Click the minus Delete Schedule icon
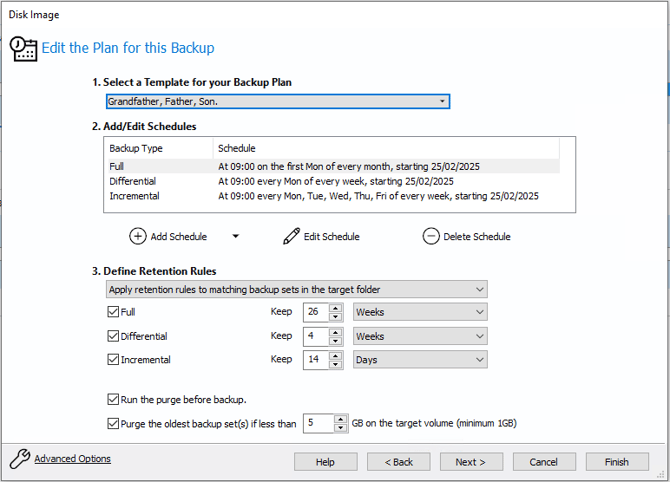Viewport: 670px width, 482px height. (431, 237)
